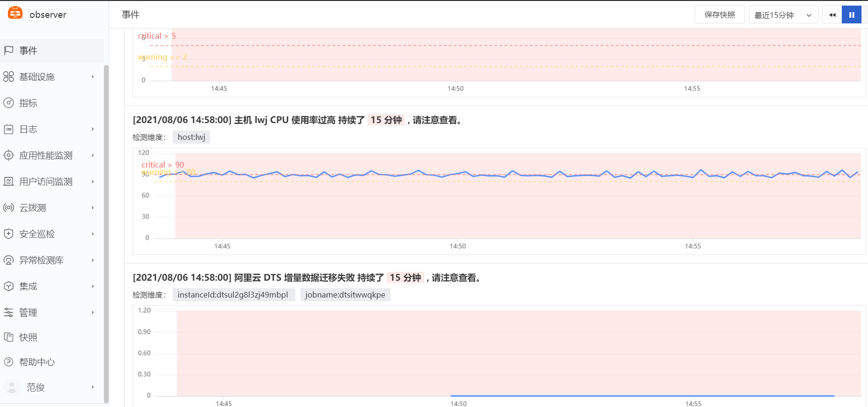Click the 帮助中心 help icon
The image size is (868, 407).
8,362
